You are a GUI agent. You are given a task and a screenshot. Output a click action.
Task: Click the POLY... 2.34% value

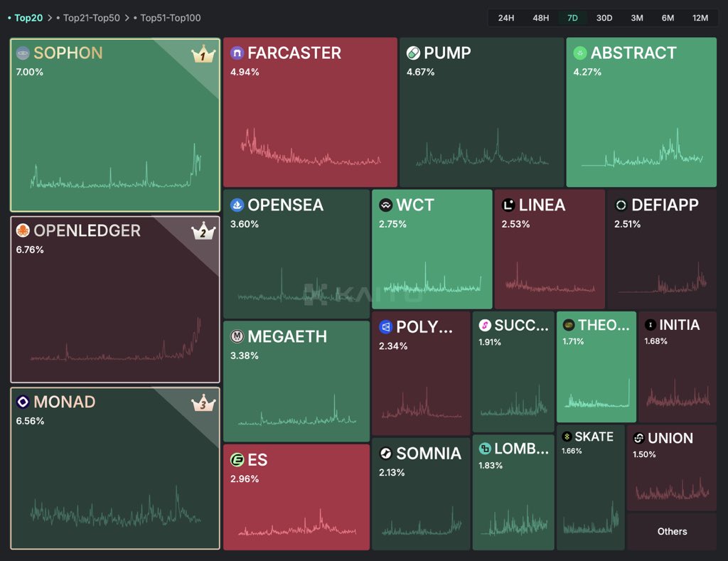[x=393, y=346]
